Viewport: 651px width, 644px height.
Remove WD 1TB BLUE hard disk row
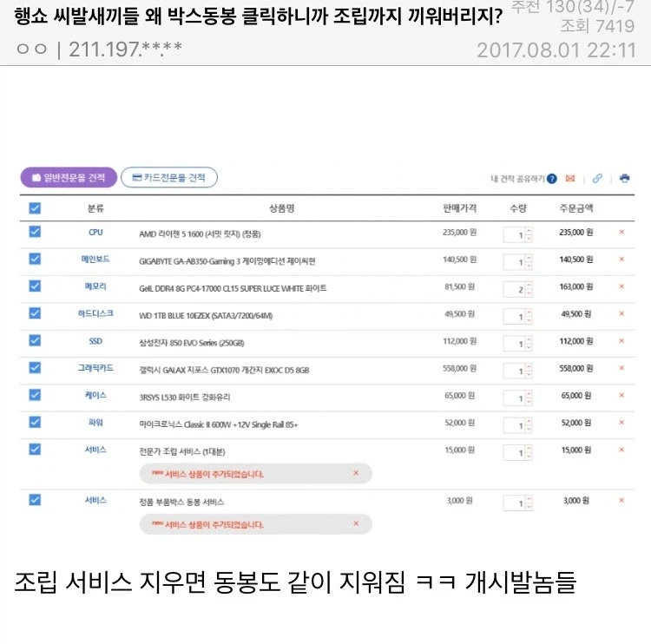pos(621,314)
